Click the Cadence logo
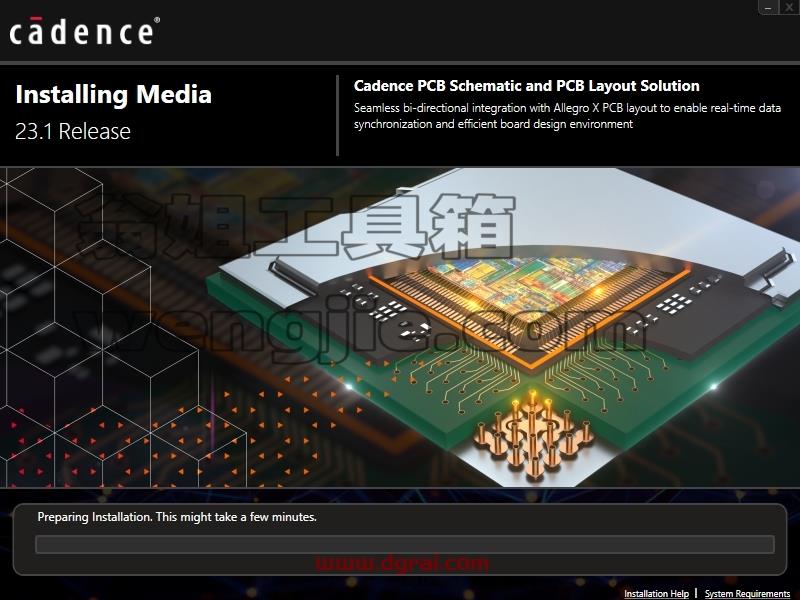The width and height of the screenshot is (800, 600). tap(84, 31)
